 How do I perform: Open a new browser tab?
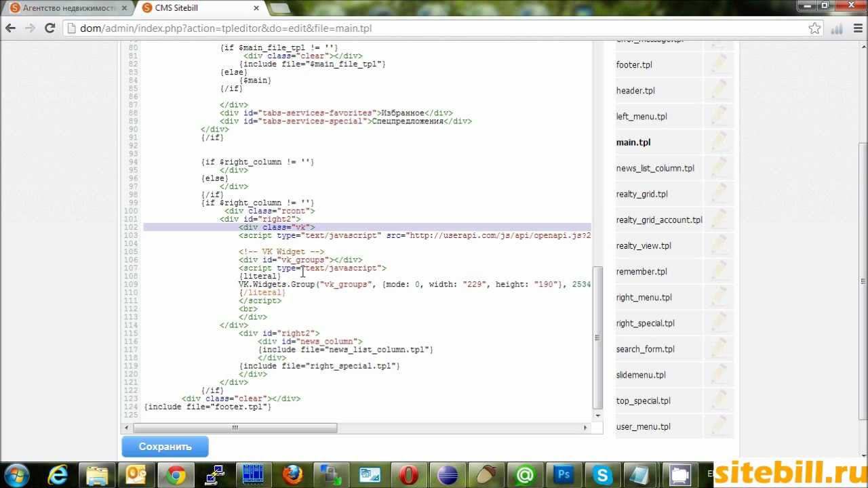tap(279, 8)
